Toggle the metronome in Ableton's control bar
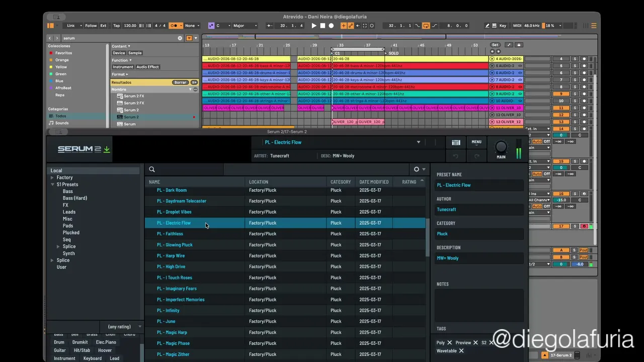The height and width of the screenshot is (362, 644). (x=176, y=26)
